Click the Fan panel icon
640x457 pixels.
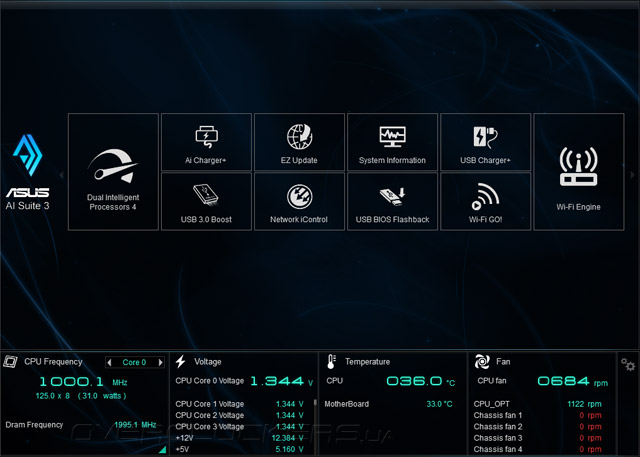[x=482, y=362]
